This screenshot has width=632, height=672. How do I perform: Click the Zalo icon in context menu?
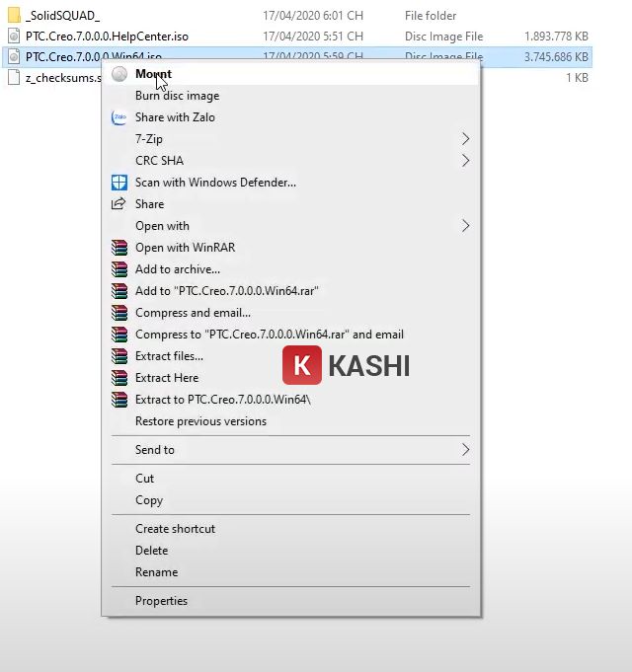(x=119, y=117)
